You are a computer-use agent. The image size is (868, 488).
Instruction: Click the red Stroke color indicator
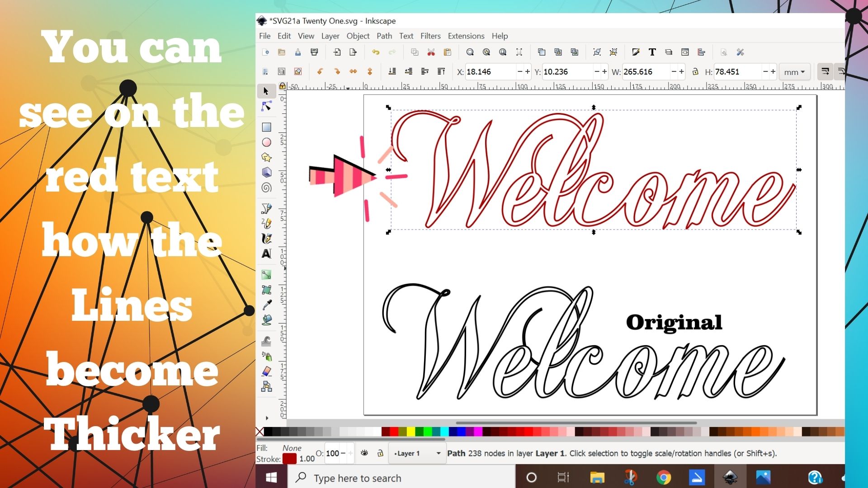[x=289, y=459]
